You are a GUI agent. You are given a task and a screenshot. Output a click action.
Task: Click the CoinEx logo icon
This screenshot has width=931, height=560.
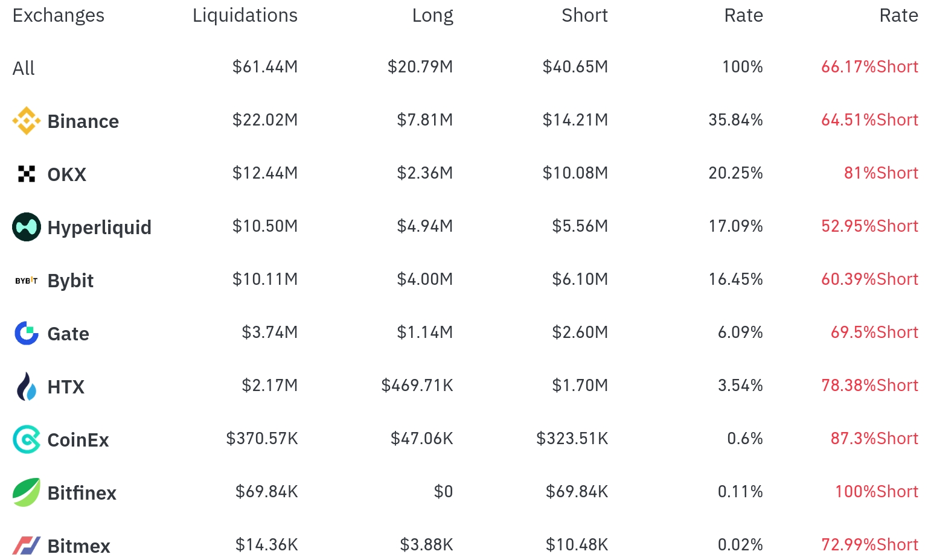26,439
